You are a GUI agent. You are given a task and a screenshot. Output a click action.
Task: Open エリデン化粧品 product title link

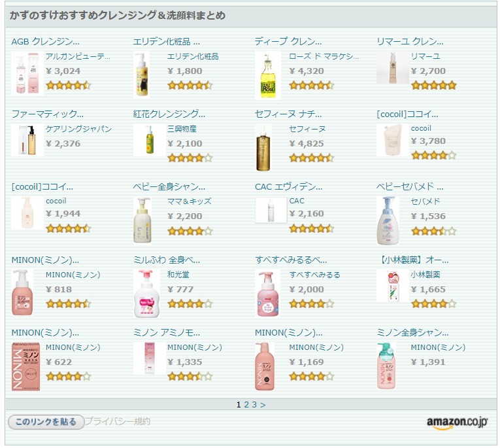[167, 41]
